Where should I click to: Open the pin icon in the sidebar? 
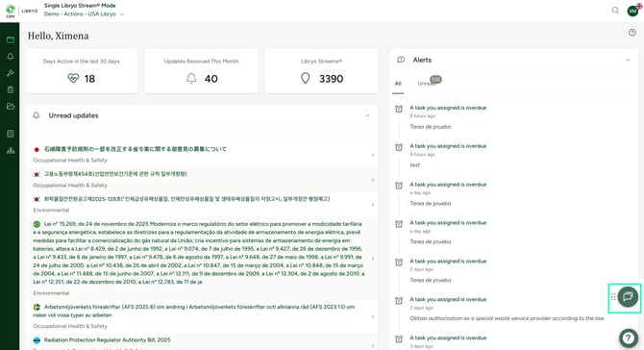click(11, 73)
